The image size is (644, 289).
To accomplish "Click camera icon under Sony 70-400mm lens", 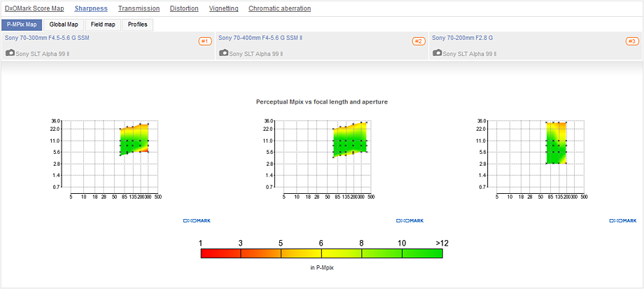I will click(224, 53).
